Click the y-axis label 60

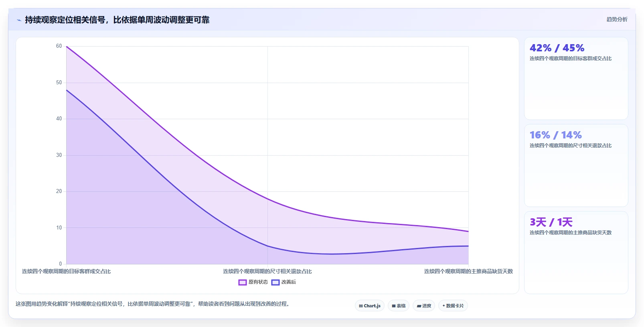[59, 46]
